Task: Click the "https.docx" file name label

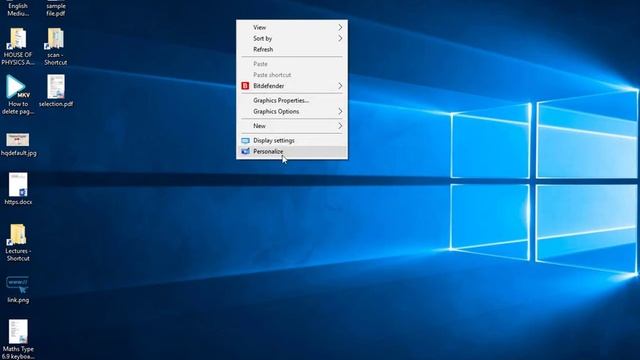Action: tap(18, 202)
